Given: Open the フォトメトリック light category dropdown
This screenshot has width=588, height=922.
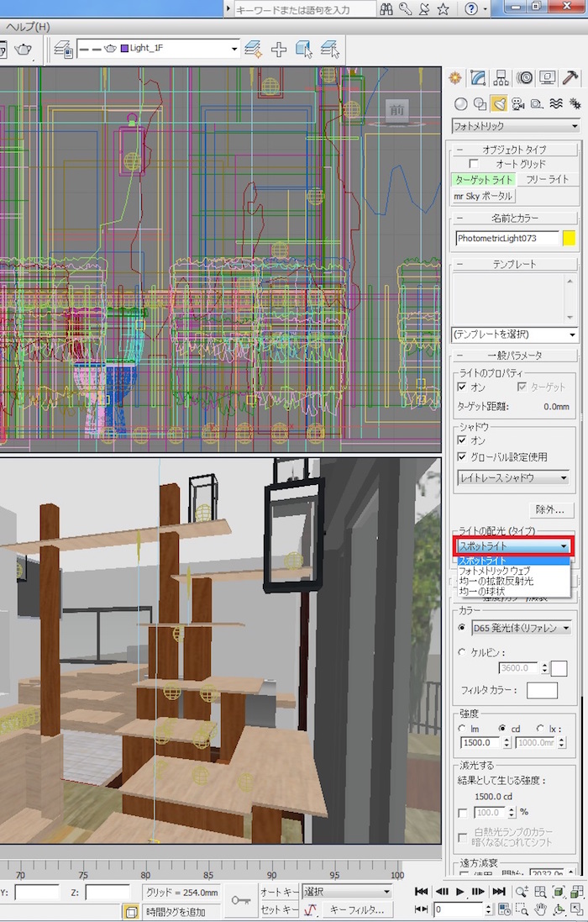Looking at the screenshot, I should point(516,126).
